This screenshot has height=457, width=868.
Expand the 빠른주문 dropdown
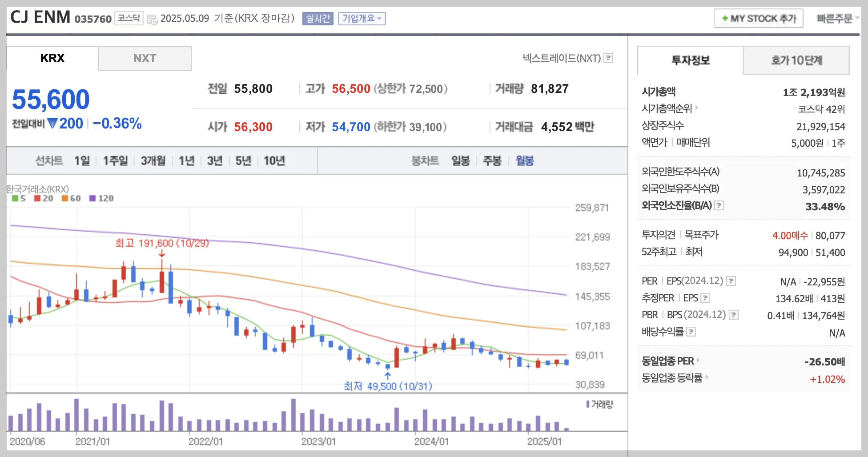pyautogui.click(x=837, y=18)
